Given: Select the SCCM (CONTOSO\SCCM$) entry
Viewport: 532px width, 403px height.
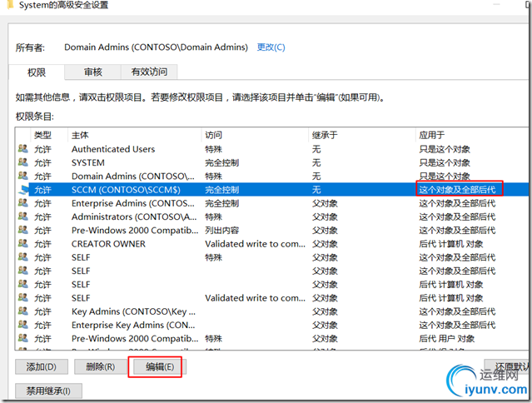Looking at the screenshot, I should (x=271, y=190).
